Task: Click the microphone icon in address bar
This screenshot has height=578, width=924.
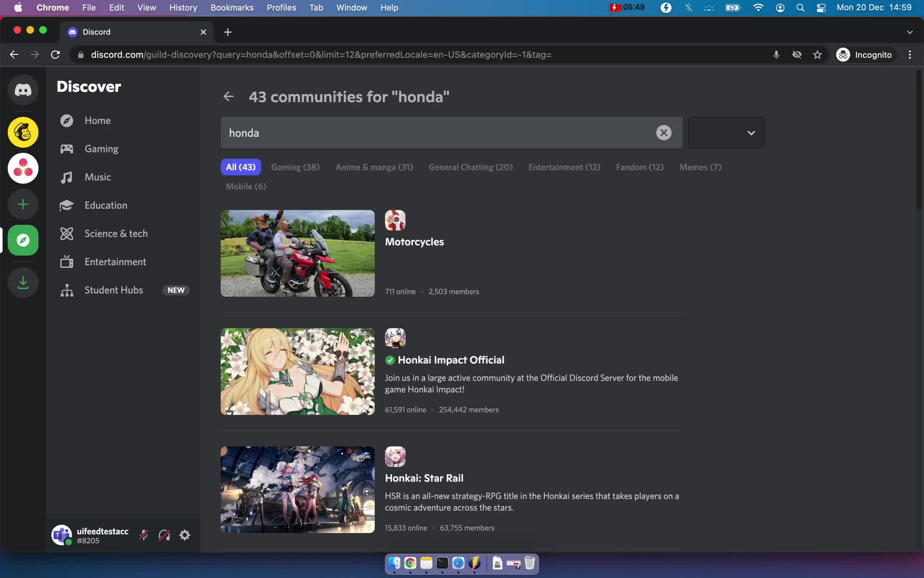Action: pyautogui.click(x=776, y=54)
